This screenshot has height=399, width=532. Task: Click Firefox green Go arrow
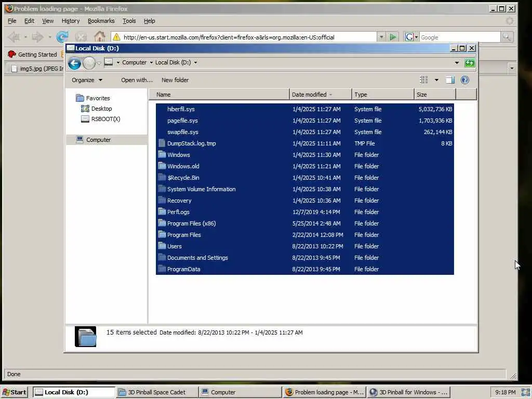(393, 37)
